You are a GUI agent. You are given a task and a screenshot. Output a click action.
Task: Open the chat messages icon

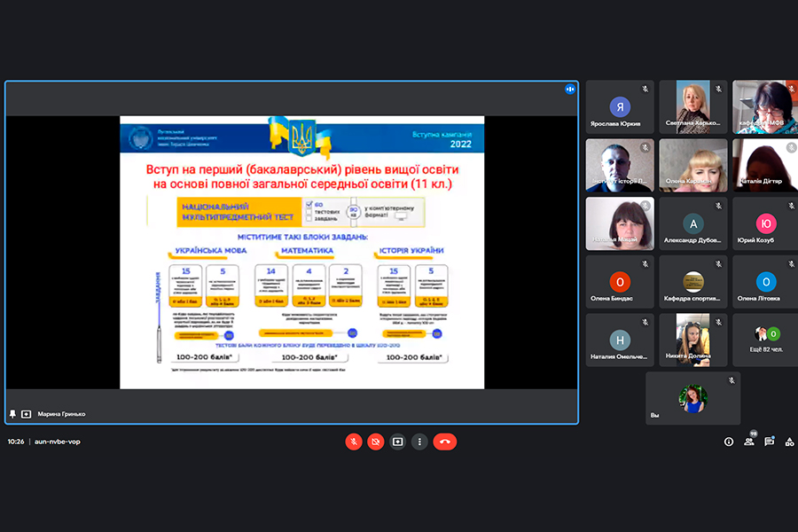click(x=769, y=442)
